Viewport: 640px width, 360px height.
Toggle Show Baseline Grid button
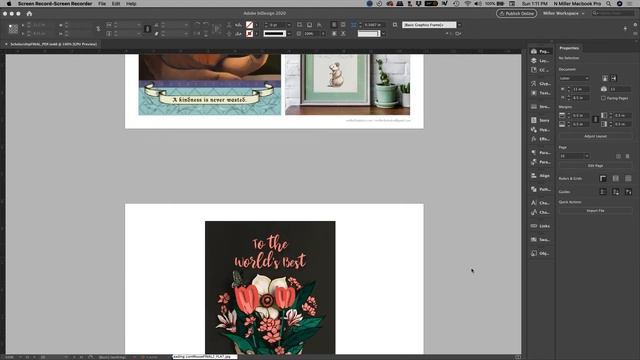click(616, 178)
